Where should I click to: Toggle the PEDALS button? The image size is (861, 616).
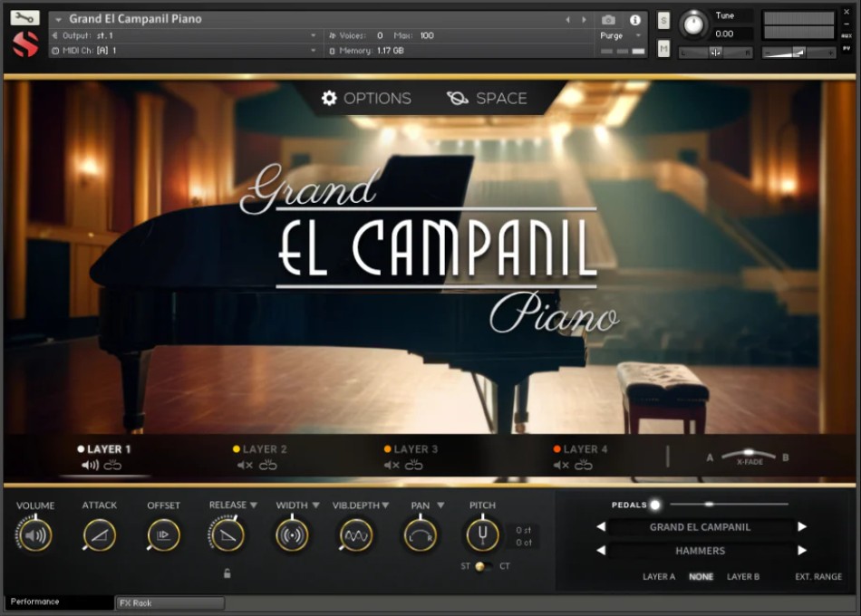coord(654,505)
